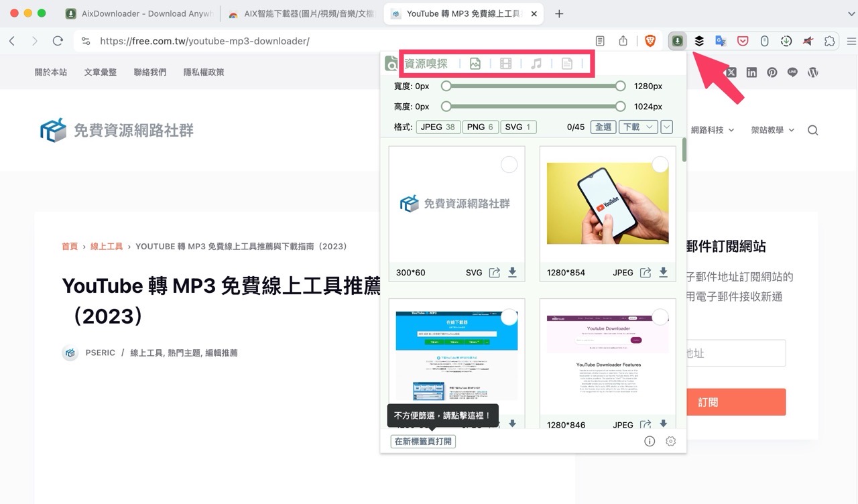
Task: Go forward to the next page
Action: (x=35, y=41)
